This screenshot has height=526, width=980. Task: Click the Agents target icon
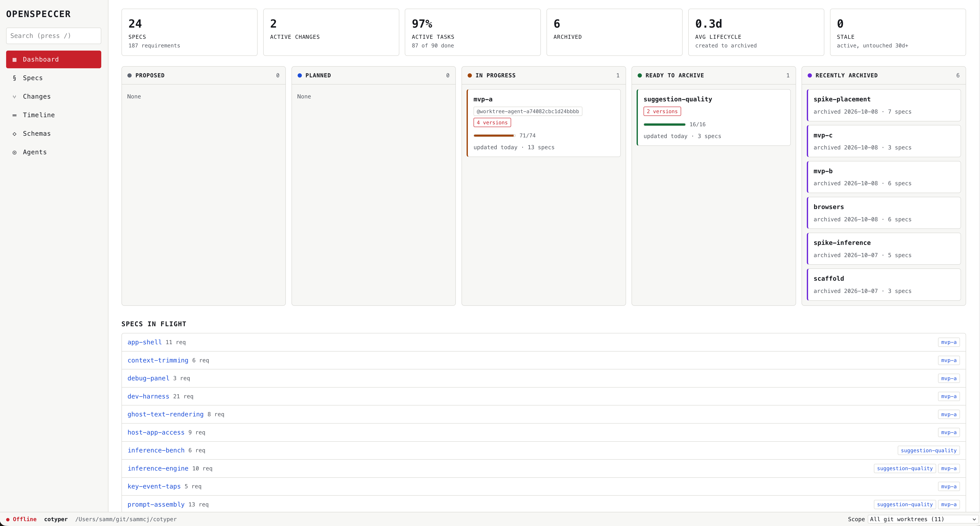tap(15, 152)
